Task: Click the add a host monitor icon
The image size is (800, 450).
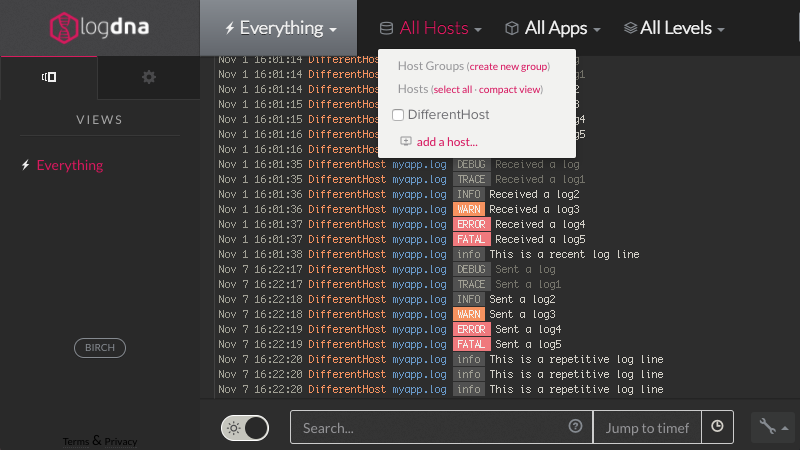Action: [406, 141]
